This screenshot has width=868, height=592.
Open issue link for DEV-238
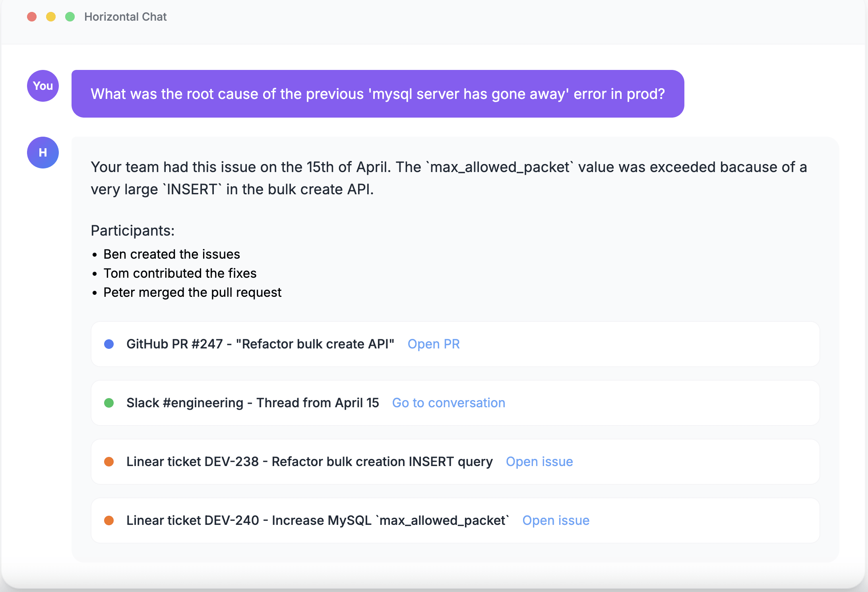(539, 462)
